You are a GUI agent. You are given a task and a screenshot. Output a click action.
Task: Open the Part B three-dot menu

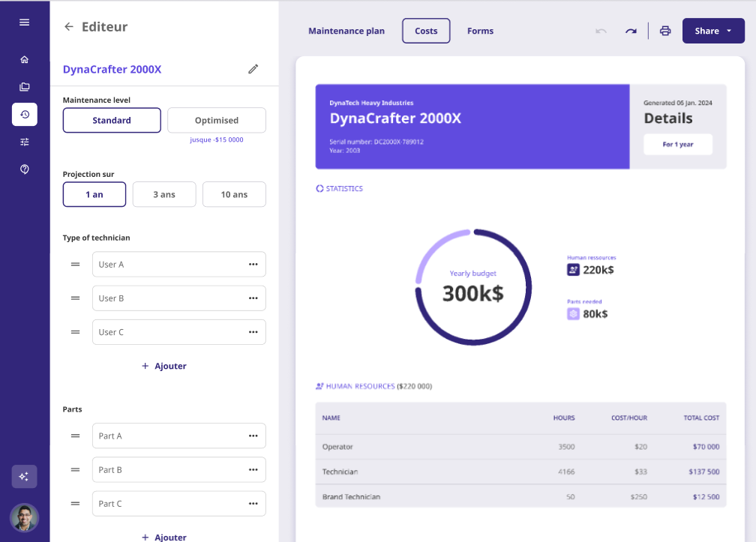tap(253, 470)
